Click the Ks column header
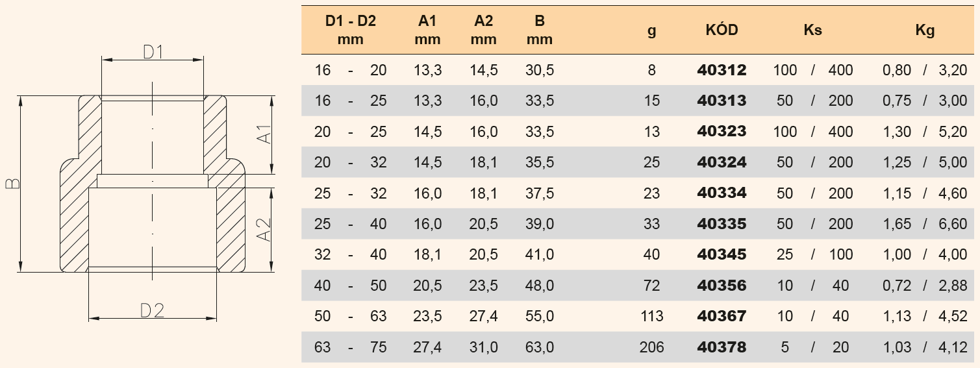980x368 pixels. (x=812, y=30)
